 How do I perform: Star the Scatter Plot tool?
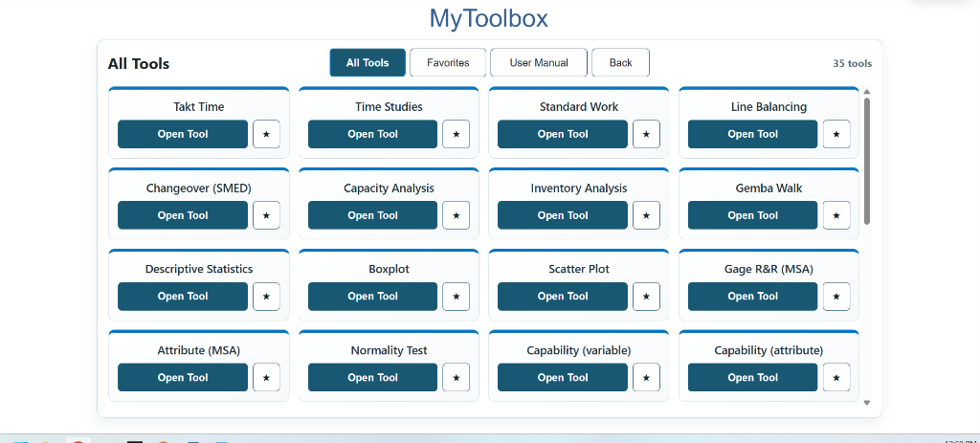click(x=646, y=297)
